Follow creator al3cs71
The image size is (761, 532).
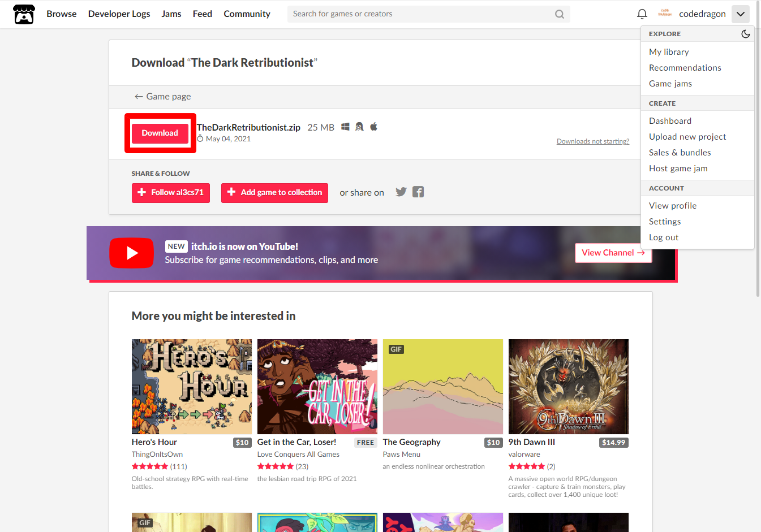tap(171, 193)
